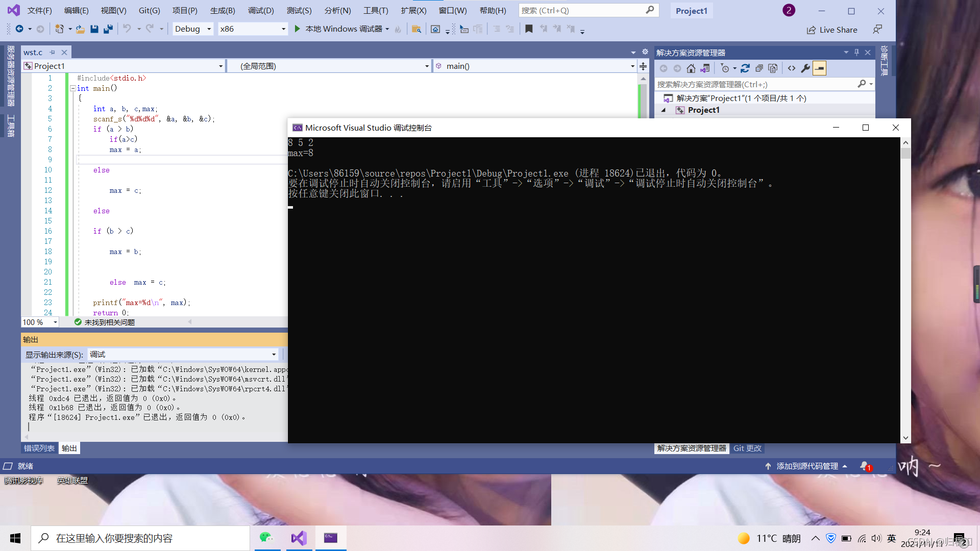Open the main() member dropdown
This screenshot has width=980, height=551.
pyautogui.click(x=534, y=66)
